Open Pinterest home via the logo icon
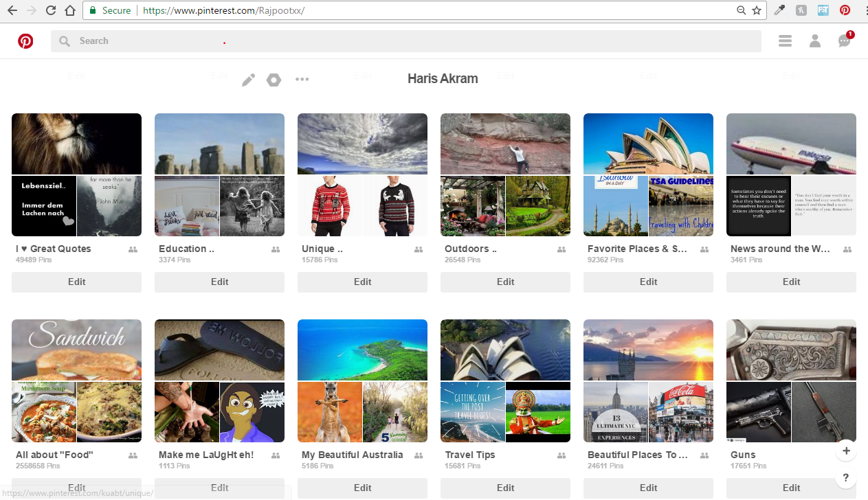 pyautogui.click(x=25, y=41)
